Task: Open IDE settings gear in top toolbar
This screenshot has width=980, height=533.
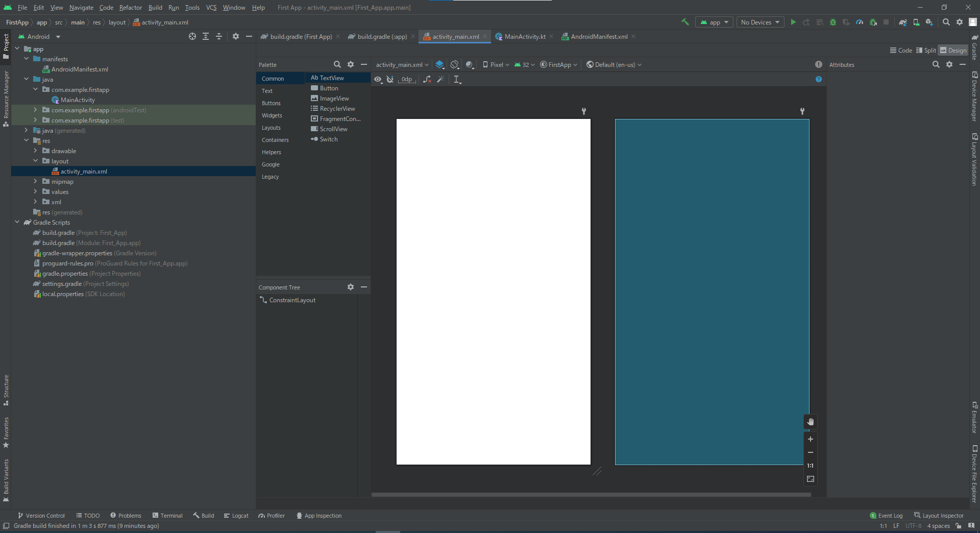Action: pyautogui.click(x=960, y=22)
